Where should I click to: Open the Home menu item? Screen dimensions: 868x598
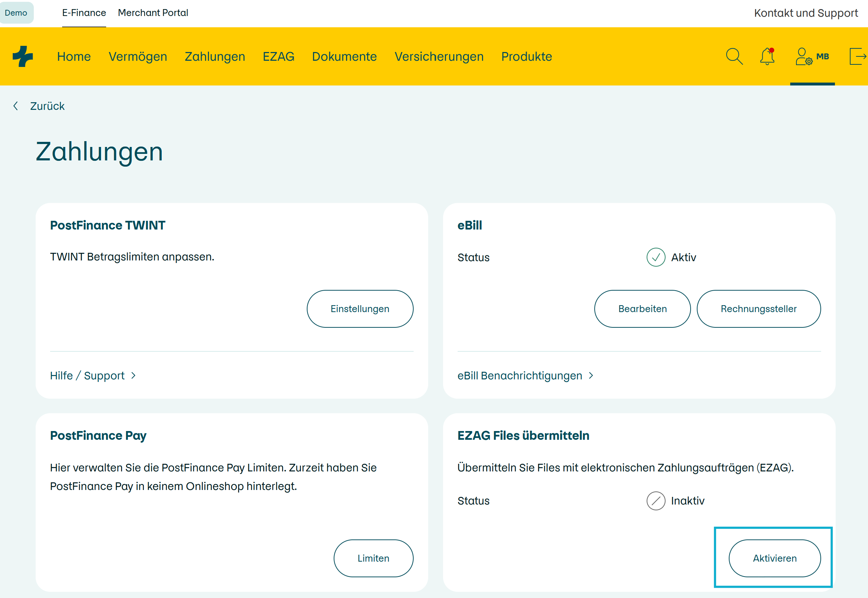(x=74, y=57)
